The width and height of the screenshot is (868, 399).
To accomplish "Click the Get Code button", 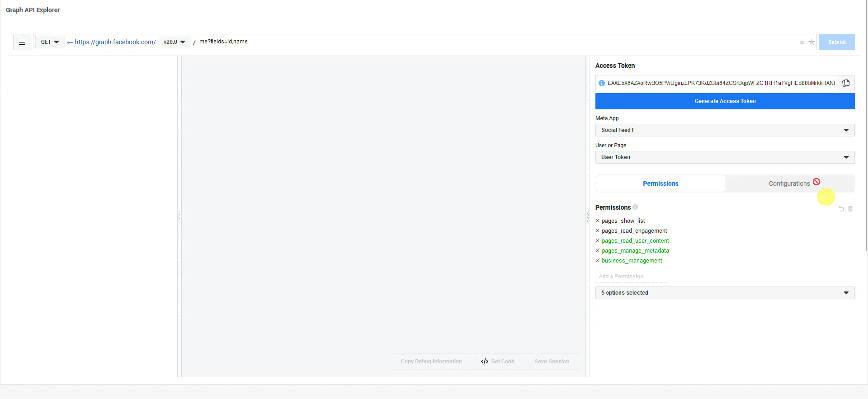I will click(x=498, y=361).
